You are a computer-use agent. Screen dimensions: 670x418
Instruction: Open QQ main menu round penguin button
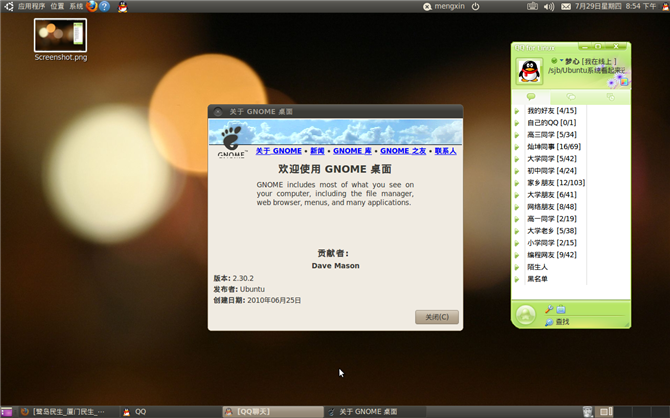click(x=526, y=315)
